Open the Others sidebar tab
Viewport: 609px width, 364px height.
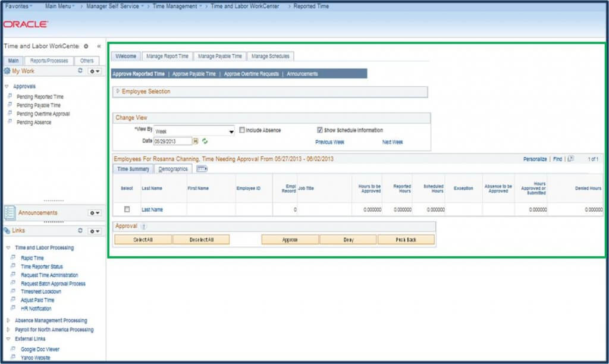tap(87, 61)
